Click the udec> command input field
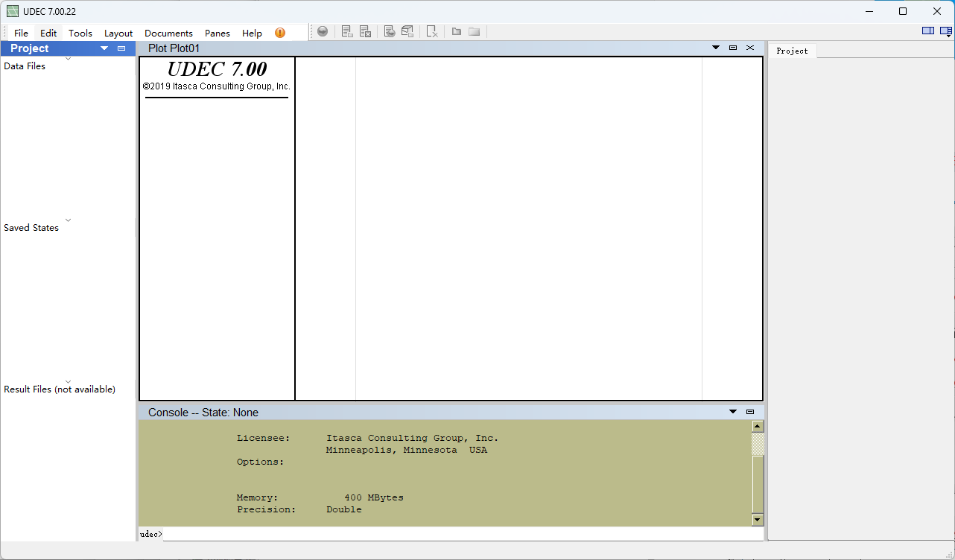Screen dimensions: 955x560 (x=462, y=534)
